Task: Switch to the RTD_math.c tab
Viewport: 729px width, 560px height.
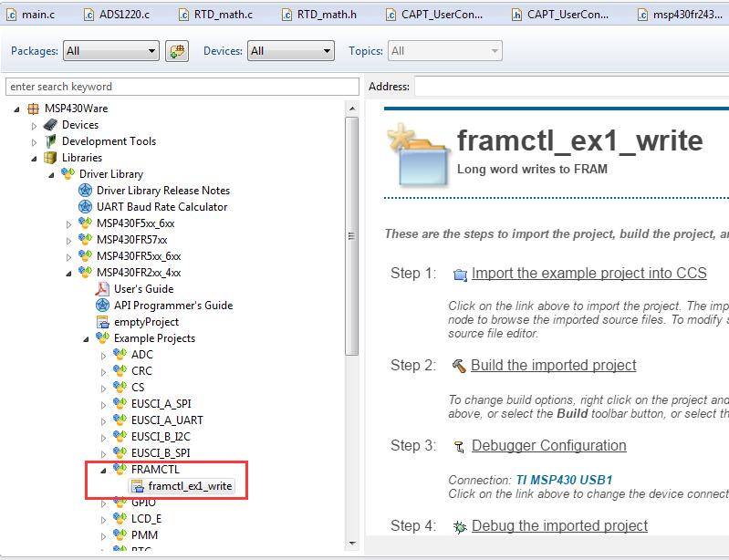Action: (215, 15)
